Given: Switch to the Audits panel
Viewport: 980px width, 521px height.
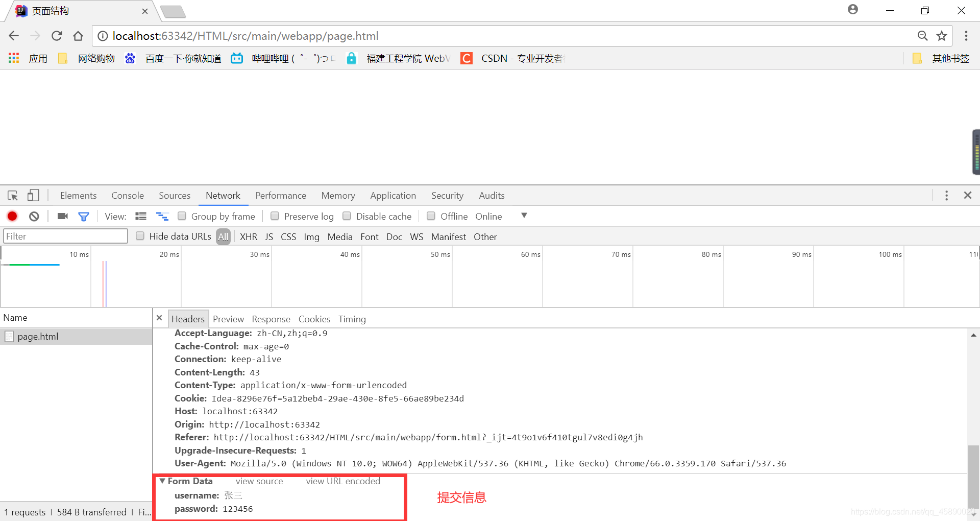Looking at the screenshot, I should [x=492, y=196].
